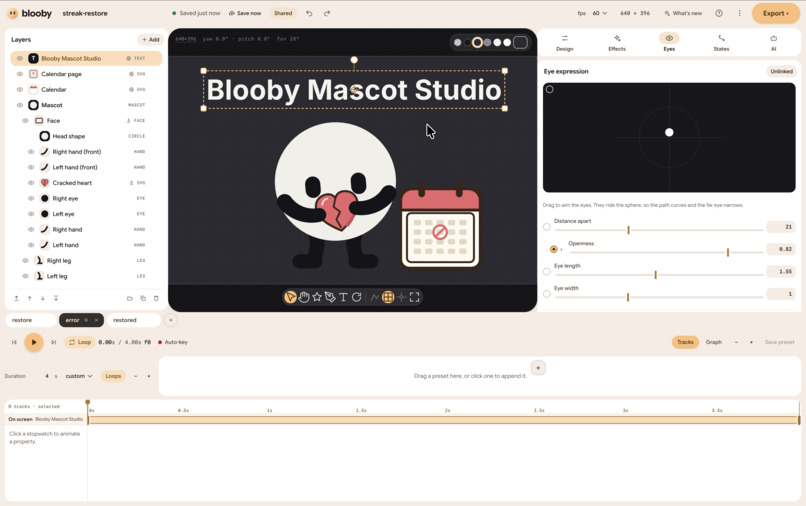Switch to the restore scene tab
This screenshot has width=806, height=506.
point(30,320)
